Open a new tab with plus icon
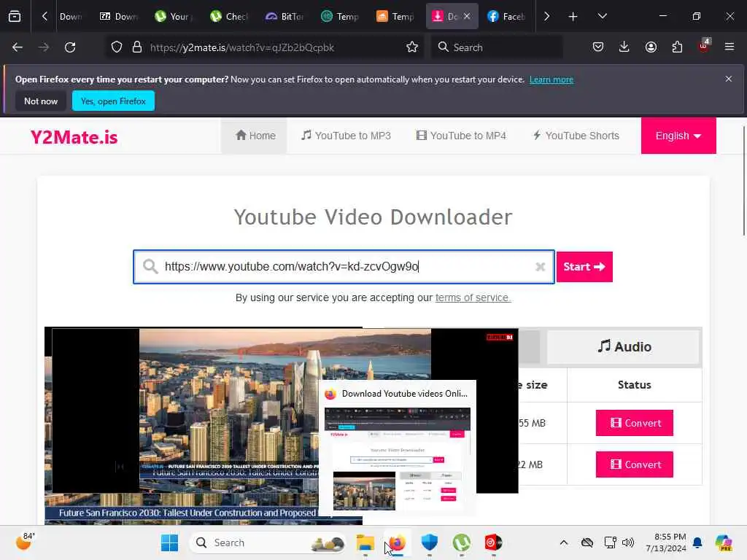This screenshot has height=560, width=747. click(573, 17)
